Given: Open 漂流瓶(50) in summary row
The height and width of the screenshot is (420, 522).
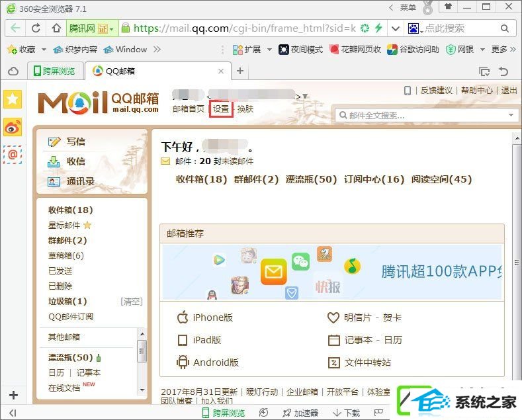Looking at the screenshot, I should (311, 179).
